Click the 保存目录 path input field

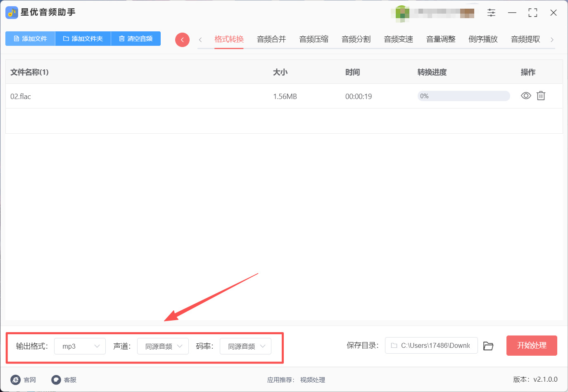pyautogui.click(x=431, y=345)
